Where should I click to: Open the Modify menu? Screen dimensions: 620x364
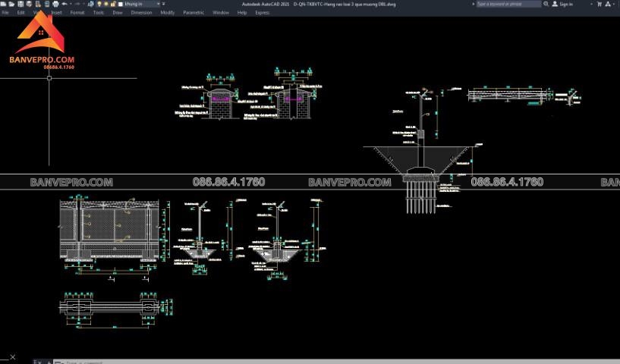[167, 13]
